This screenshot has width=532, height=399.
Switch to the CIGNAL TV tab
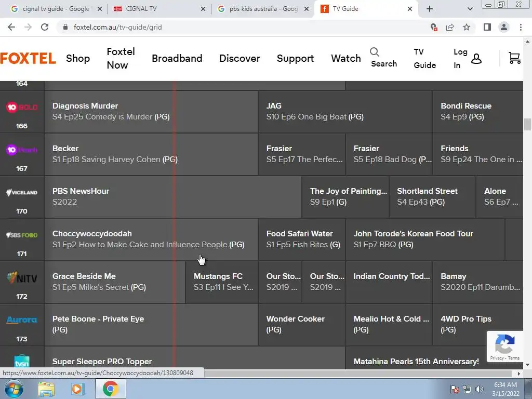(x=159, y=9)
